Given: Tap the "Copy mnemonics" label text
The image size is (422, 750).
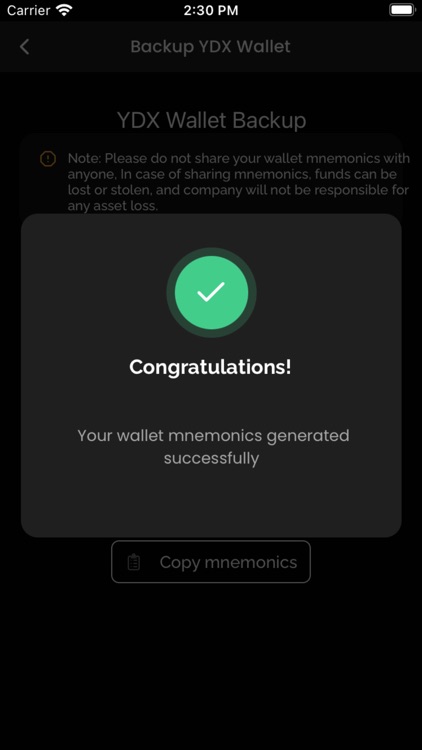Looking at the screenshot, I should click(228, 562).
